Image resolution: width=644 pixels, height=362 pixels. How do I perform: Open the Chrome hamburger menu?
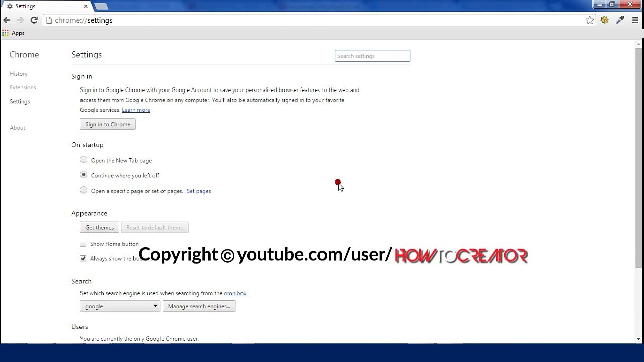635,20
